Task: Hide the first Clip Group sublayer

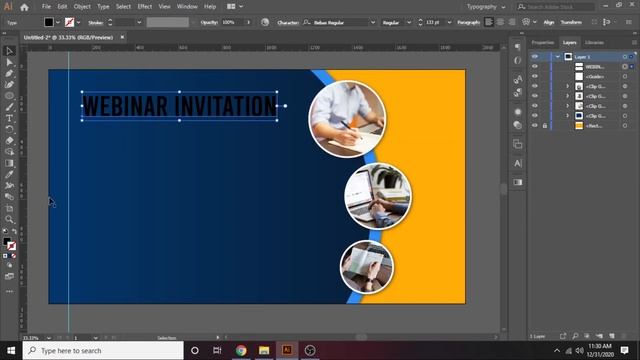Action: coord(535,86)
